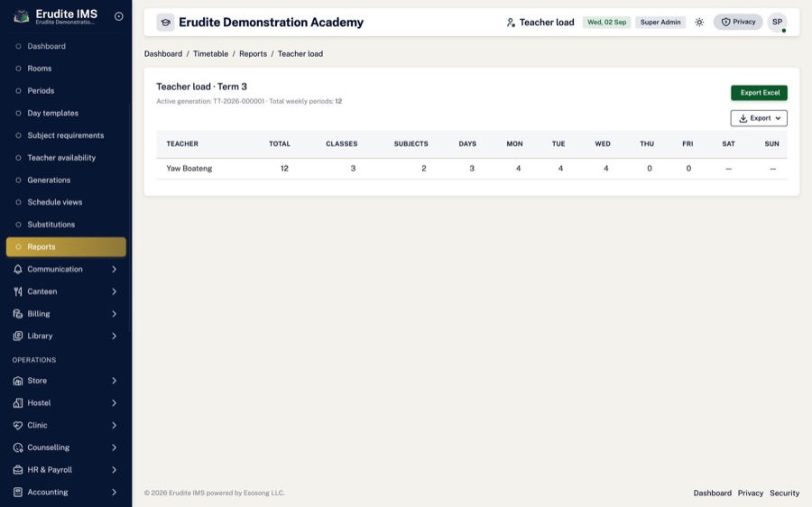
Task: Click the Billing coins icon
Action: (18, 314)
